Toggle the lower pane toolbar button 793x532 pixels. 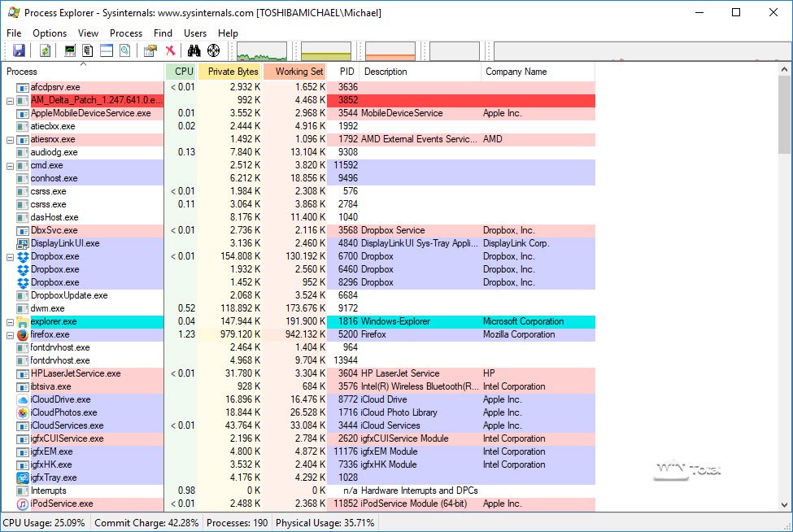pyautogui.click(x=107, y=50)
